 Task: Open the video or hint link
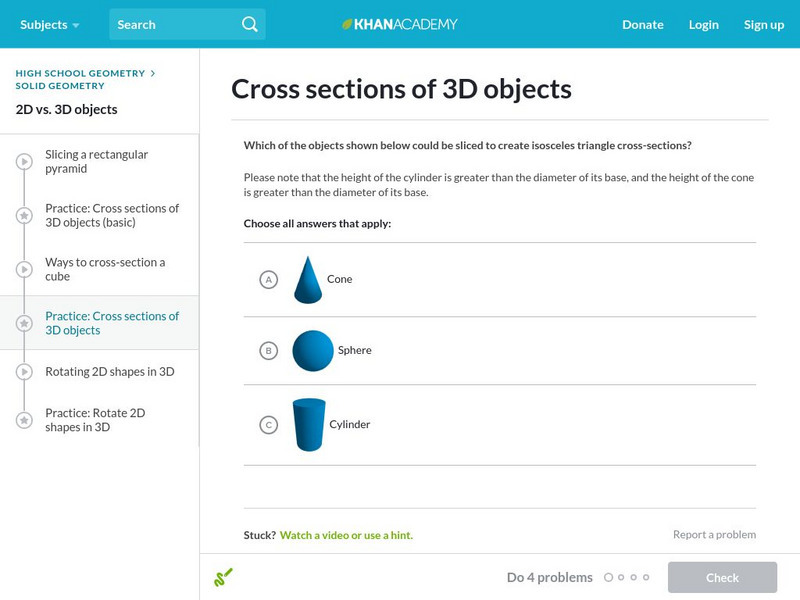(346, 535)
